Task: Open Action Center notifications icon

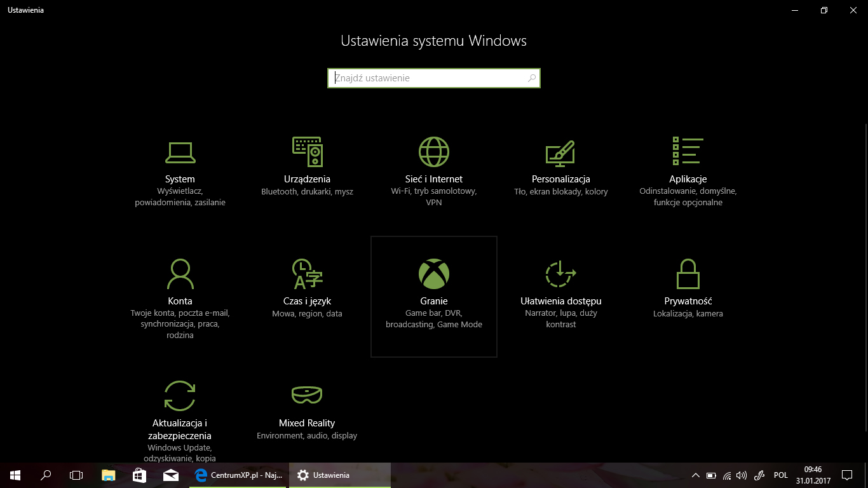Action: tap(847, 475)
